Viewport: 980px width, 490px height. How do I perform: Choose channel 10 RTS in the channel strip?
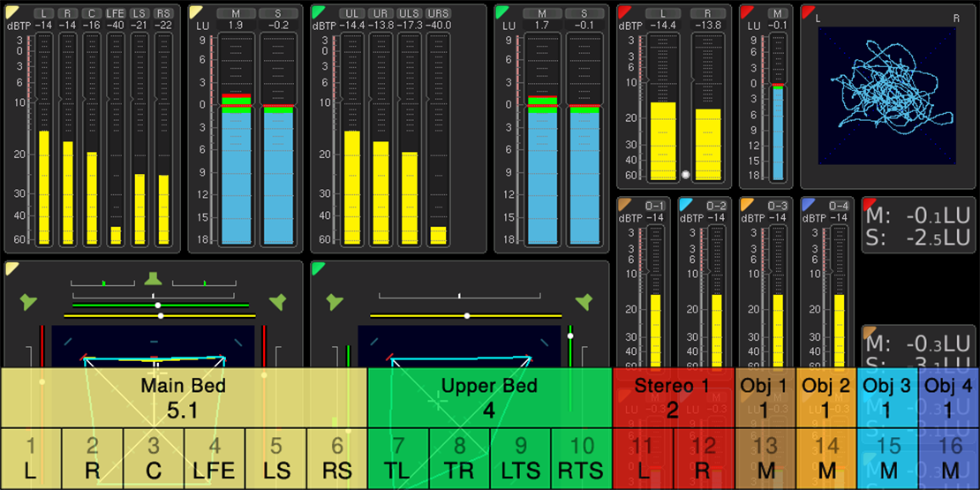coord(582,459)
